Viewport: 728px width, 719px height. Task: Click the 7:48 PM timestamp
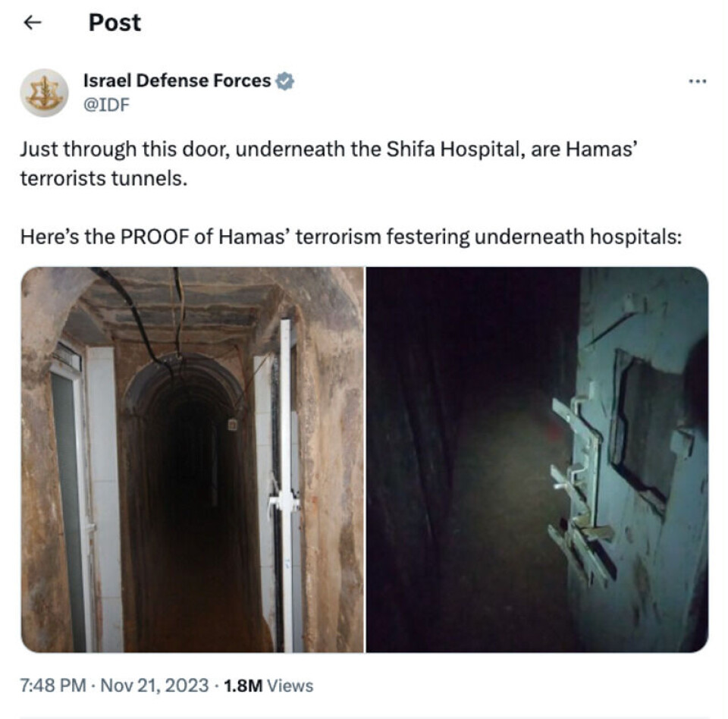(x=53, y=686)
